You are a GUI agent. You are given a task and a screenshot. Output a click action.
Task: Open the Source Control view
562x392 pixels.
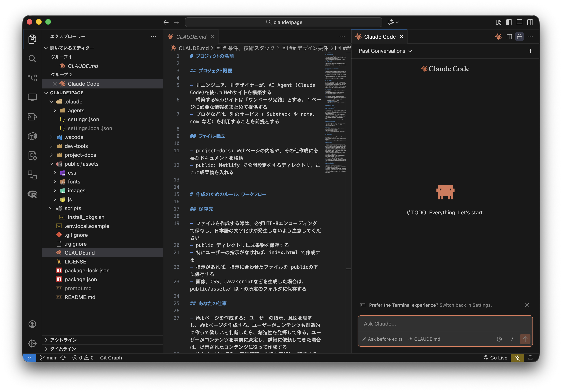[x=33, y=78]
